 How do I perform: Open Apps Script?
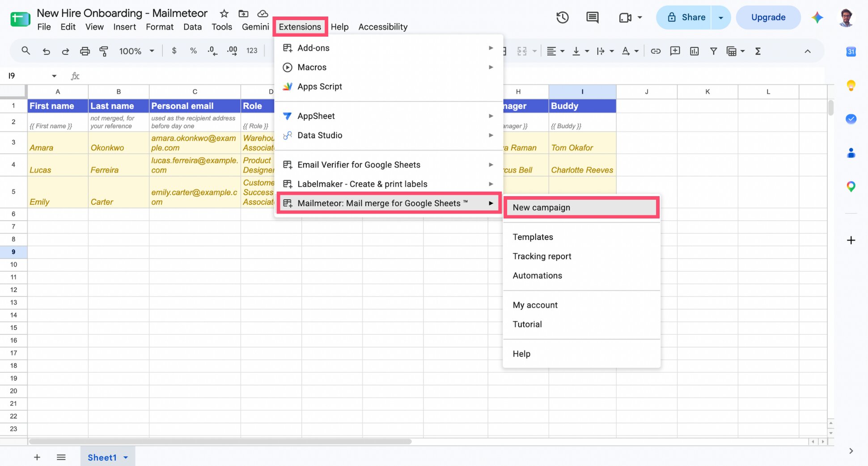coord(388,86)
